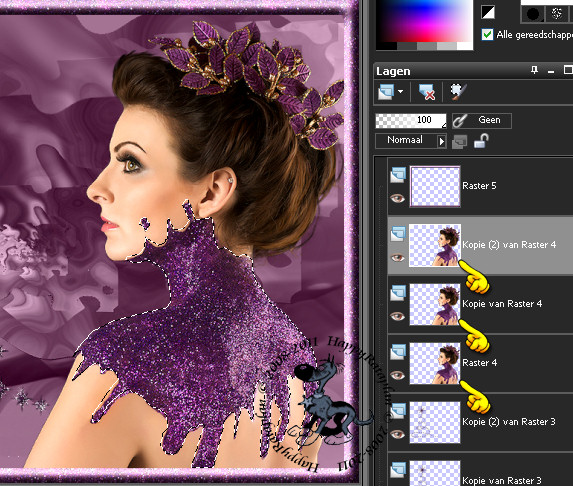The image size is (573, 486).
Task: Click the Lagen panel title
Action: click(393, 72)
